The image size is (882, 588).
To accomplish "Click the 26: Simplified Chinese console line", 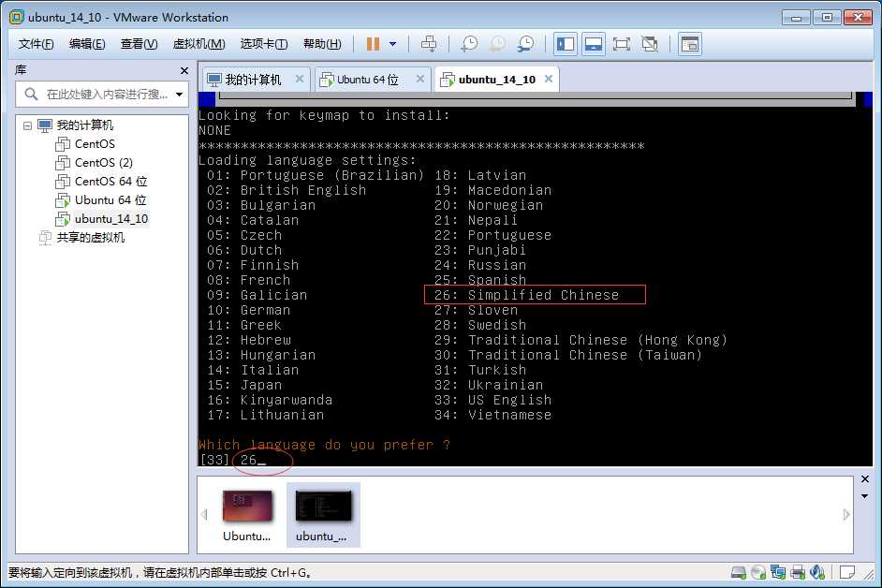I will (x=526, y=295).
